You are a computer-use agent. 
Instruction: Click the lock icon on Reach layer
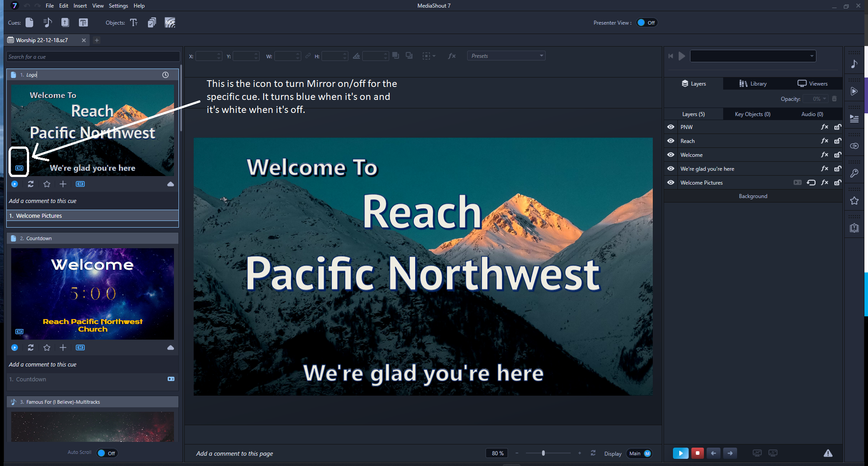[838, 141]
